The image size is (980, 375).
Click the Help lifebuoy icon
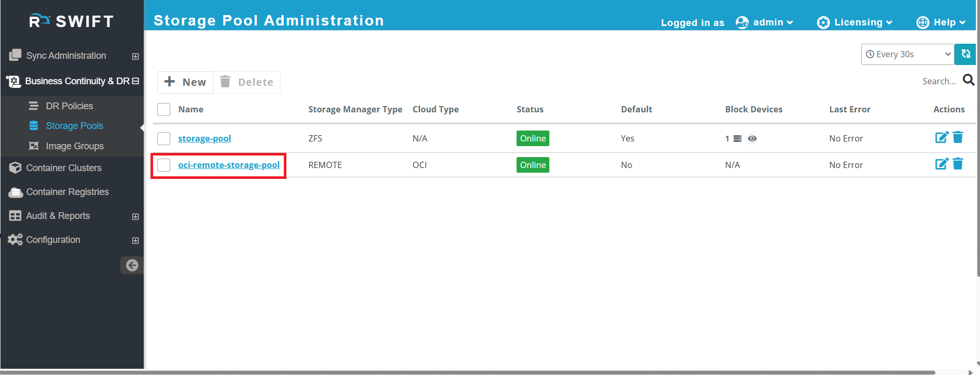point(923,22)
